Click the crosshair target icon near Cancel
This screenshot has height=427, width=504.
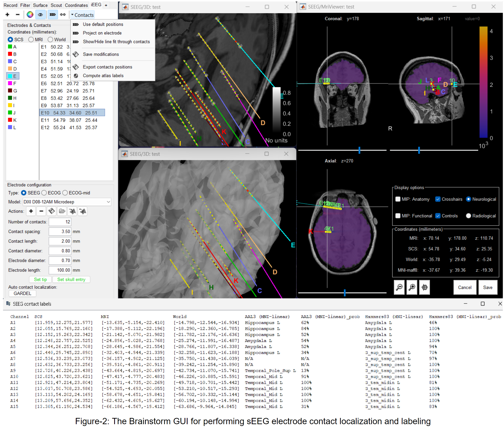coord(425,287)
